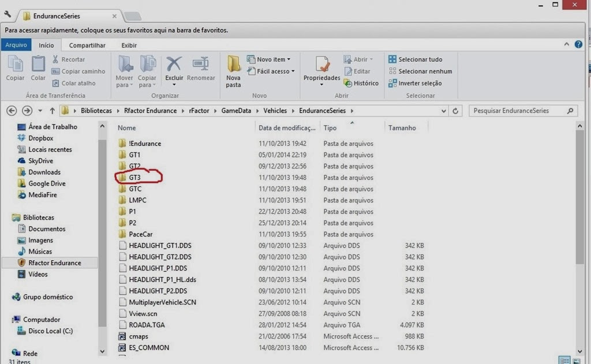Switch to Início ribbon tab
The width and height of the screenshot is (591, 364).
tap(46, 45)
